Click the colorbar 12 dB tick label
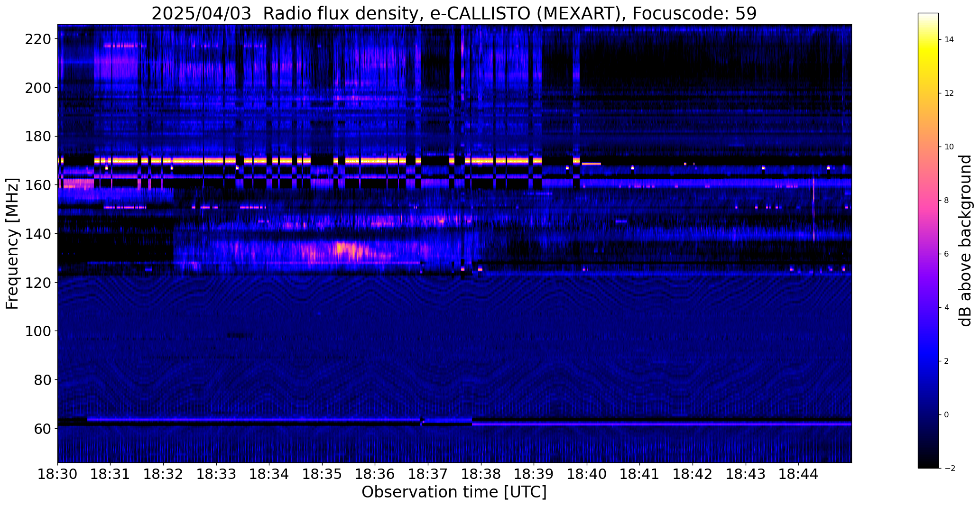Viewport: 980px width, 506px height. click(x=949, y=93)
